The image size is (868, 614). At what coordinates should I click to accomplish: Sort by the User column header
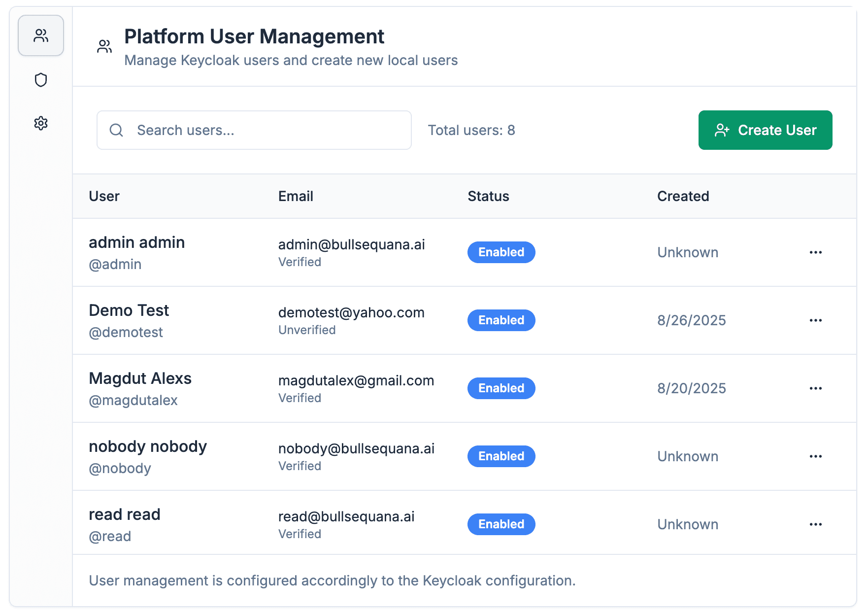[x=104, y=196]
